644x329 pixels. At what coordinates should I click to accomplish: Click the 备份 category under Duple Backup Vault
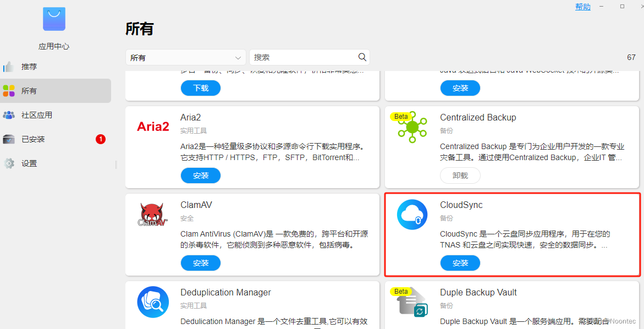(x=447, y=305)
